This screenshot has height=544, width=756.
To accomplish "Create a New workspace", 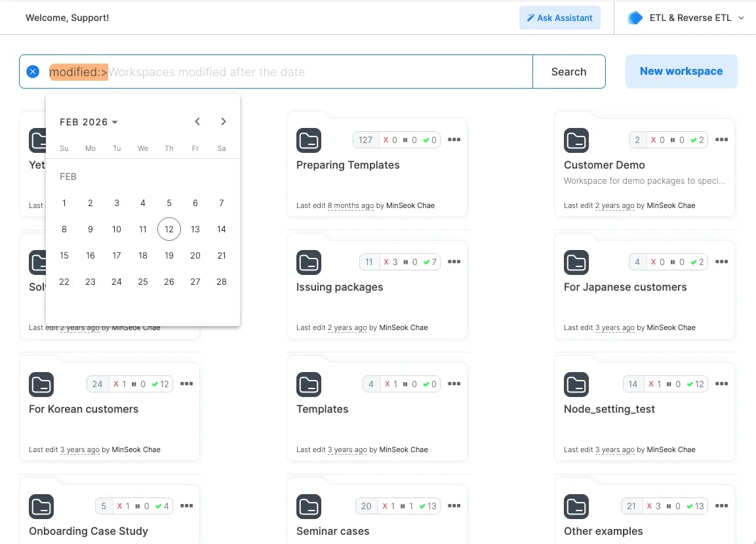I will [x=681, y=72].
